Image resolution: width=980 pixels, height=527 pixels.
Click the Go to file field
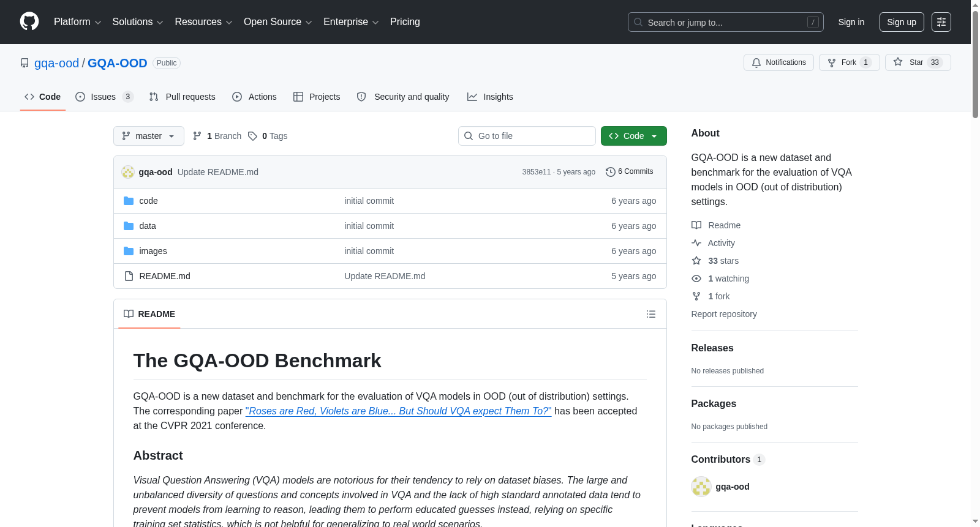point(527,136)
